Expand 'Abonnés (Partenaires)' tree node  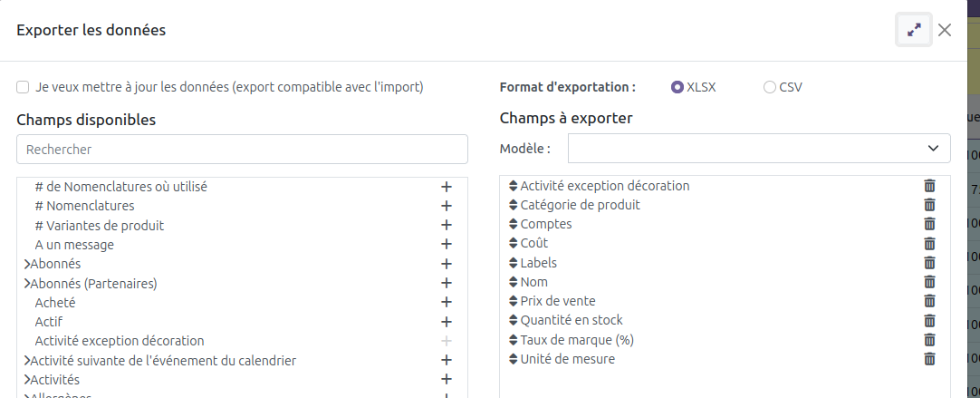(27, 284)
